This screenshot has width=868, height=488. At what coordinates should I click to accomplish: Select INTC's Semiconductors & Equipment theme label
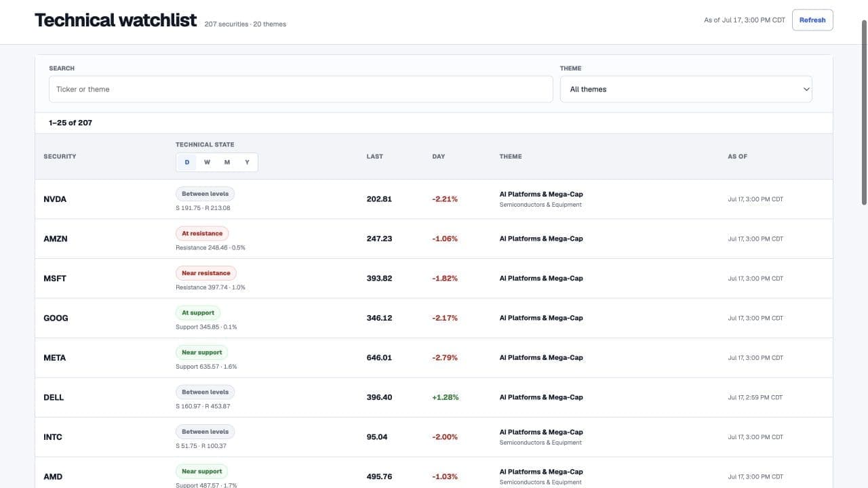pos(540,443)
